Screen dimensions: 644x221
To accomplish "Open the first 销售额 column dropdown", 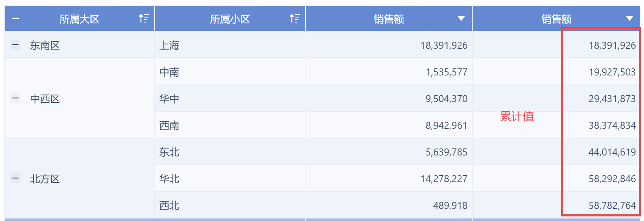I will click(x=461, y=18).
